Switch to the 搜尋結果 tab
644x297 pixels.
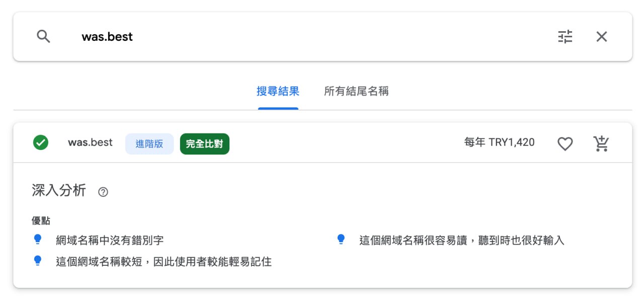[x=278, y=92]
